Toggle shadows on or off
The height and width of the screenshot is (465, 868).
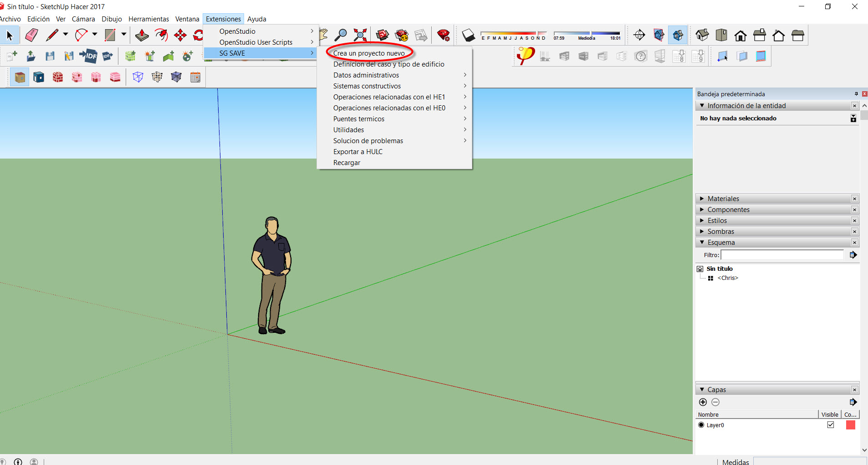click(x=468, y=35)
